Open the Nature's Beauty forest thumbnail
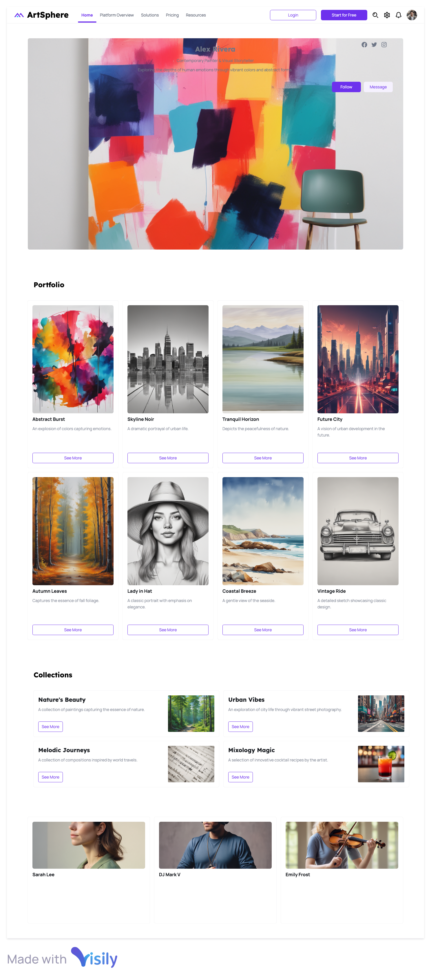 [x=191, y=714]
